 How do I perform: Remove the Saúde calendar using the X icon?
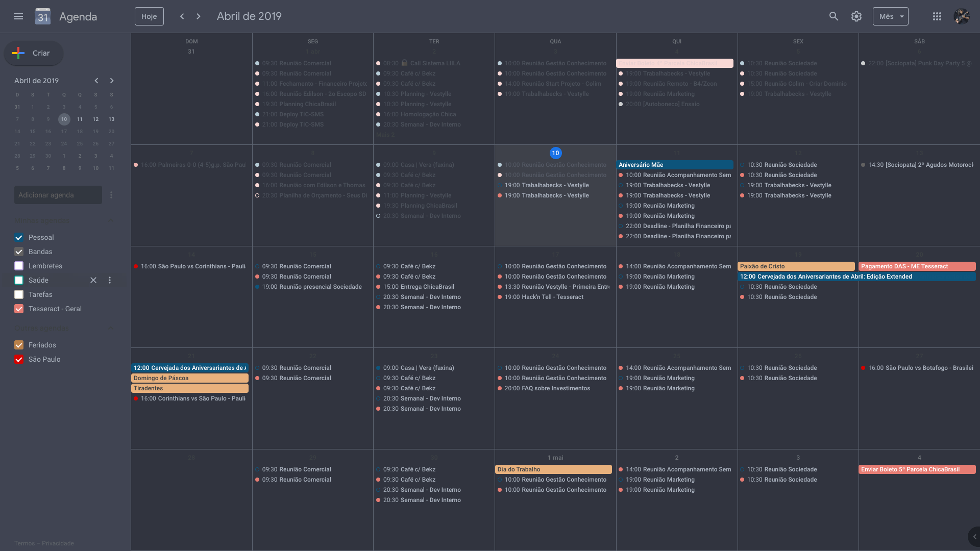93,280
